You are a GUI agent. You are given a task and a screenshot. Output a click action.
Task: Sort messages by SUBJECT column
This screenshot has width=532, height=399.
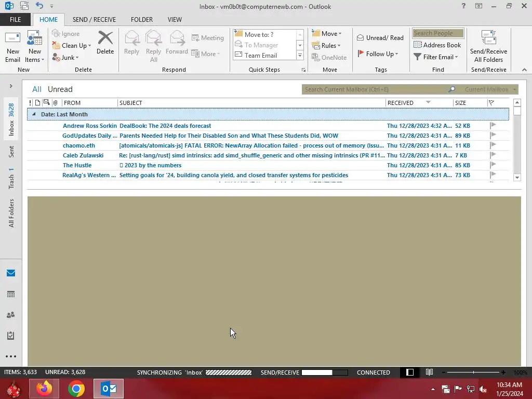251,103
